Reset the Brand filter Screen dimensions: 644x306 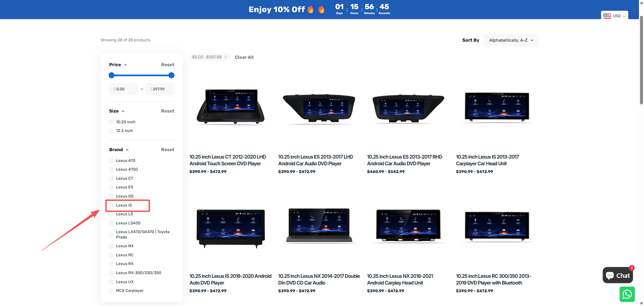(x=167, y=150)
